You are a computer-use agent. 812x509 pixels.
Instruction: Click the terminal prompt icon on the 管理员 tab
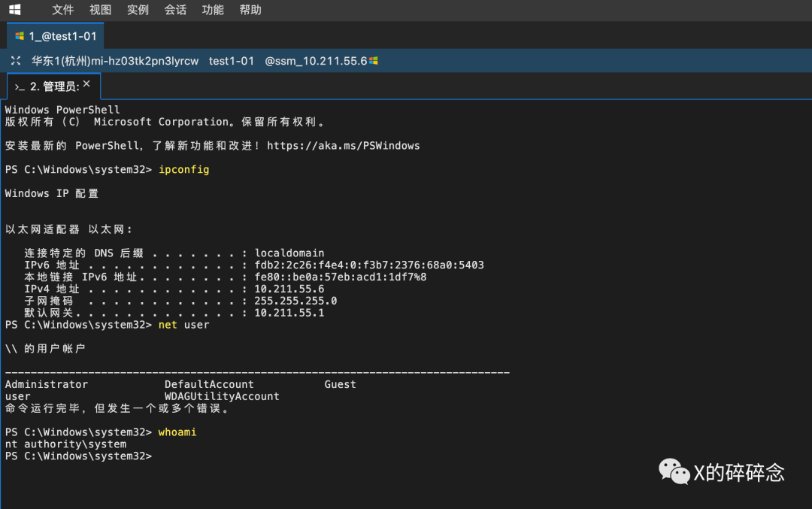point(20,87)
